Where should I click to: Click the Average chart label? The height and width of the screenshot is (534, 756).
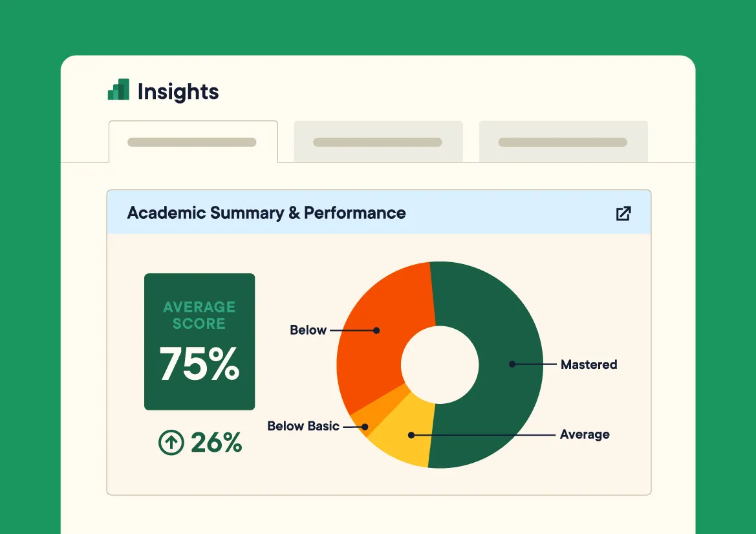(x=585, y=434)
